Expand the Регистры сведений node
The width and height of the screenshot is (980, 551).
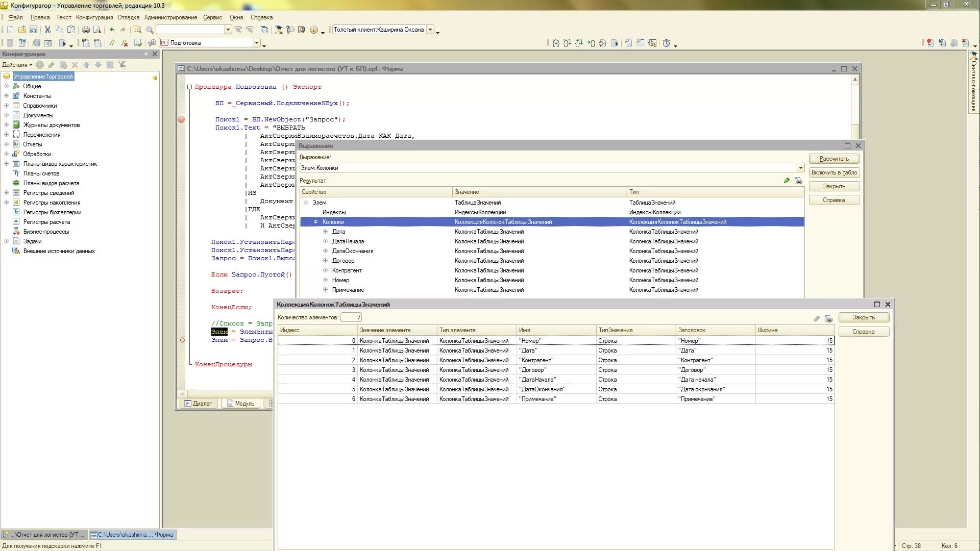[x=6, y=193]
